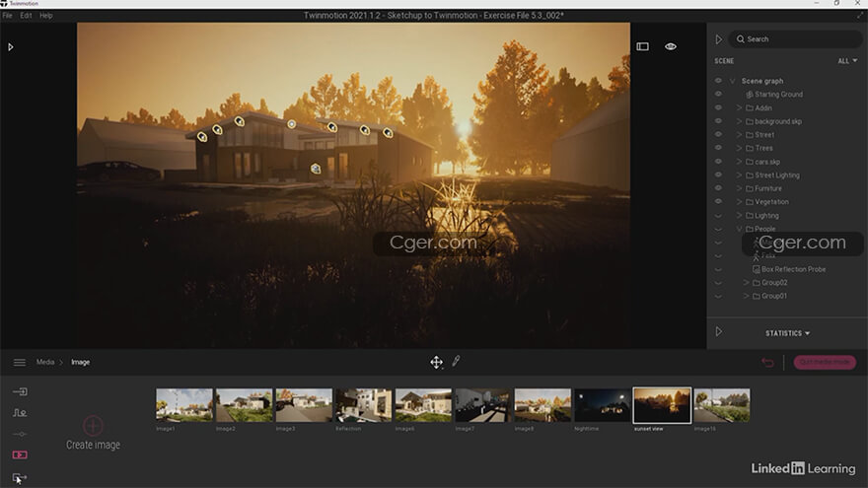Expand the Addin folder
The image size is (868, 488).
pyautogui.click(x=739, y=107)
